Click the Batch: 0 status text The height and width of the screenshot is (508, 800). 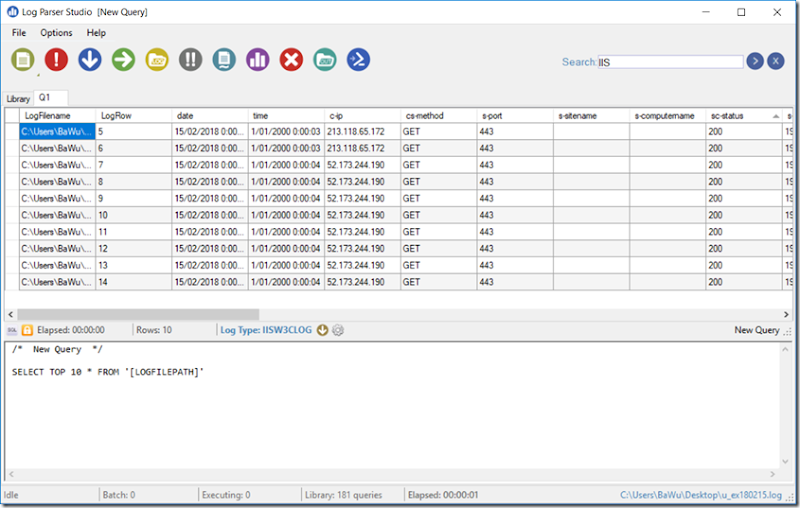[x=119, y=495]
